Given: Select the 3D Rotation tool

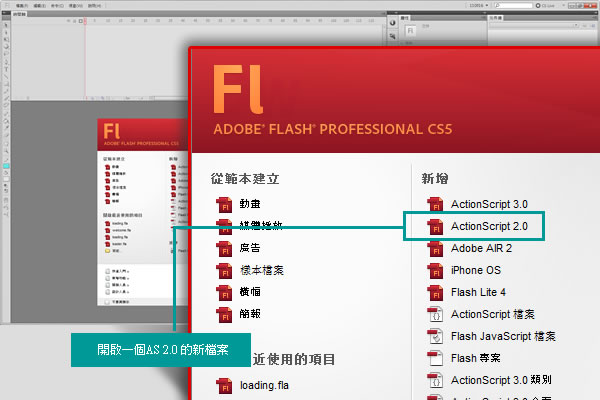Looking at the screenshot, I should [6, 47].
